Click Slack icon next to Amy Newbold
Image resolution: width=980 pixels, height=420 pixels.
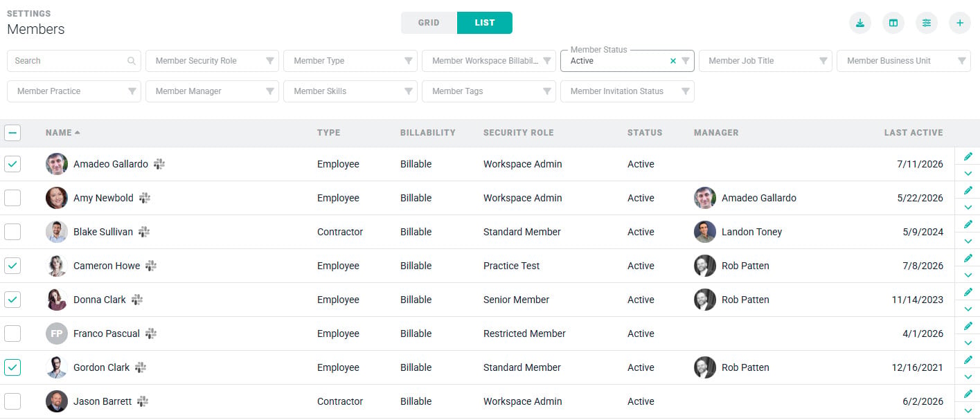[145, 198]
